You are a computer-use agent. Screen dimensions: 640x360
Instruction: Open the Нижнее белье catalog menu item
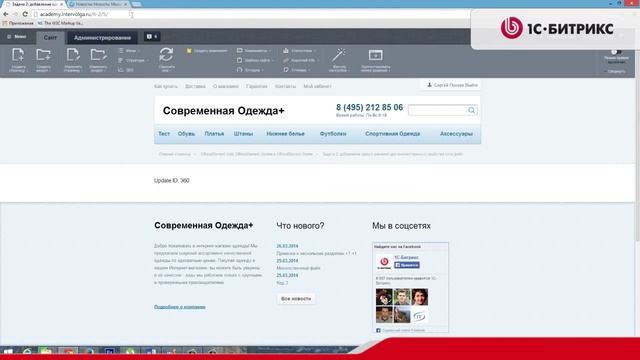[x=285, y=134]
